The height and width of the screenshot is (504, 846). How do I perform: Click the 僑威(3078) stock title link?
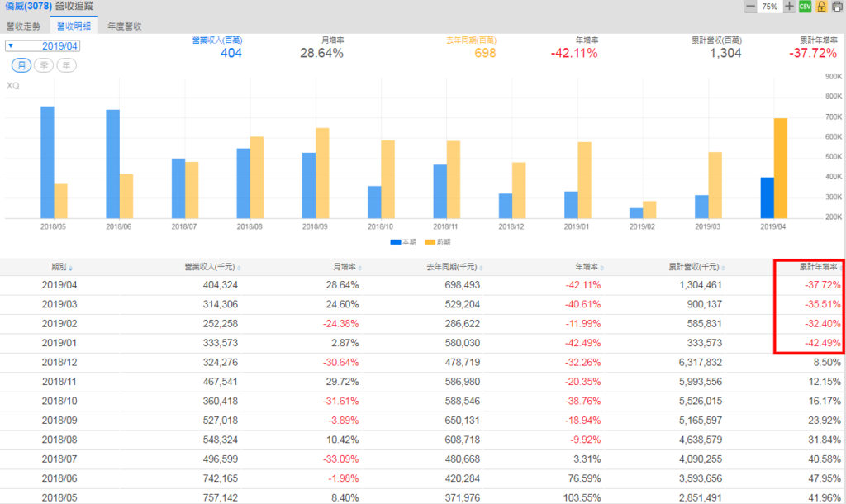29,7
